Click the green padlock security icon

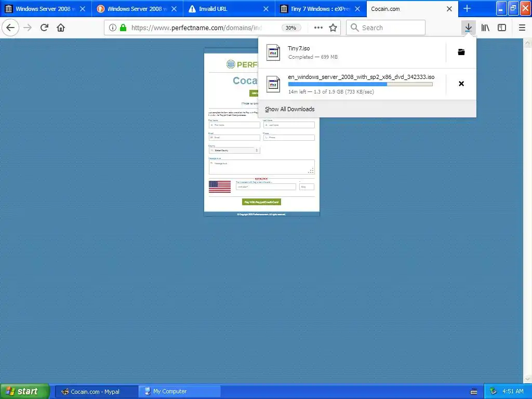pos(123,28)
